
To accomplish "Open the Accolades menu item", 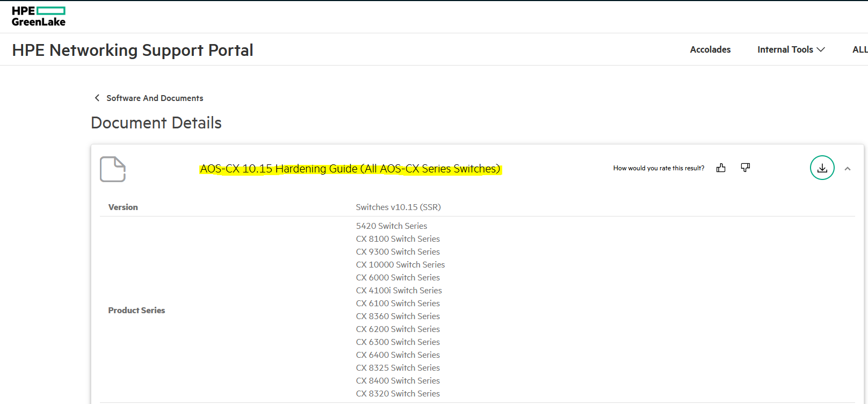I will click(710, 49).
